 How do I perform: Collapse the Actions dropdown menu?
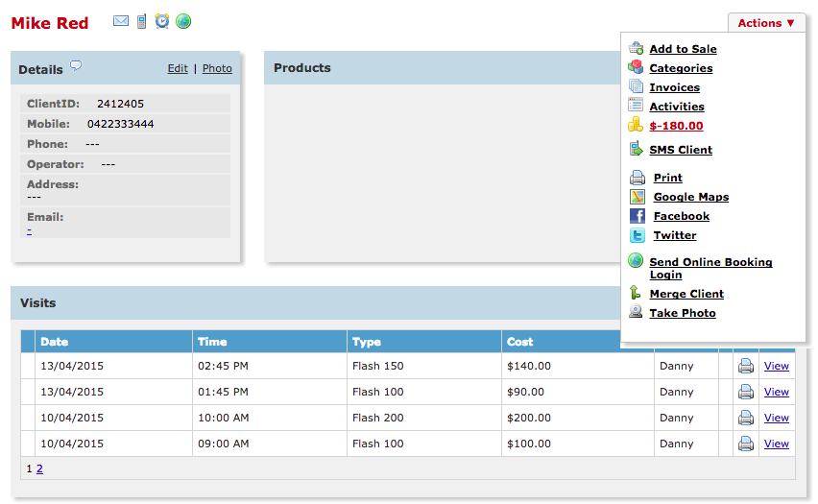coord(766,23)
